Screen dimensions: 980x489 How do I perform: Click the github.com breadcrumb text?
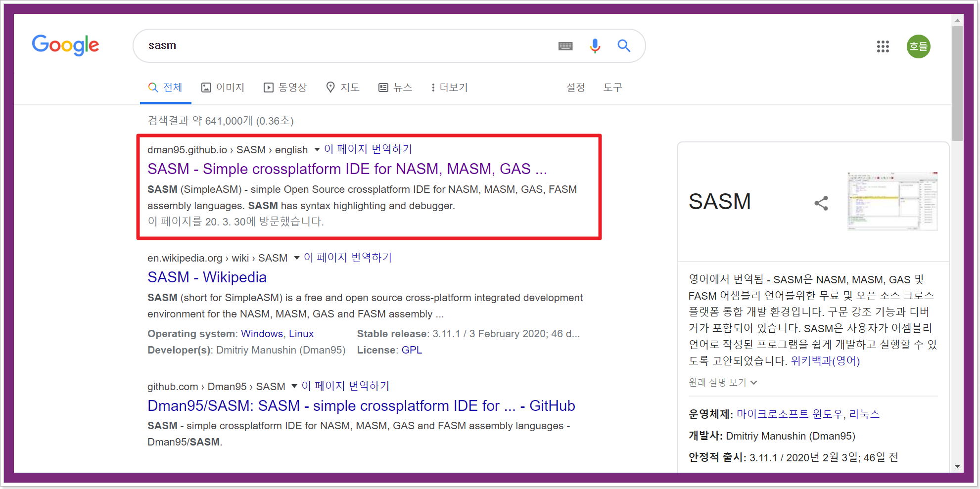click(x=216, y=387)
